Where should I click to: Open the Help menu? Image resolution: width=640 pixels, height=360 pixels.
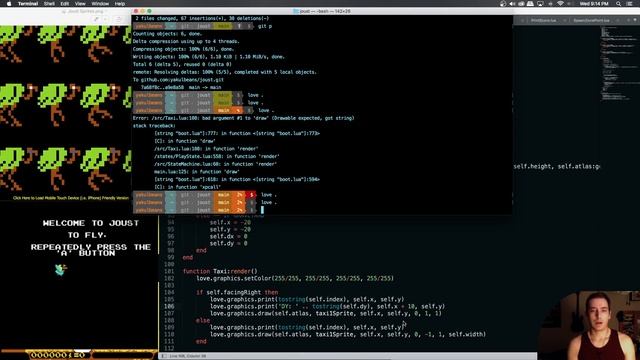tap(120, 4)
